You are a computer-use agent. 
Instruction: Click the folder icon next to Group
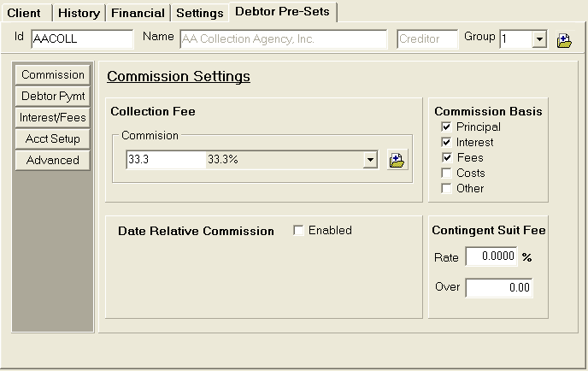coord(564,39)
